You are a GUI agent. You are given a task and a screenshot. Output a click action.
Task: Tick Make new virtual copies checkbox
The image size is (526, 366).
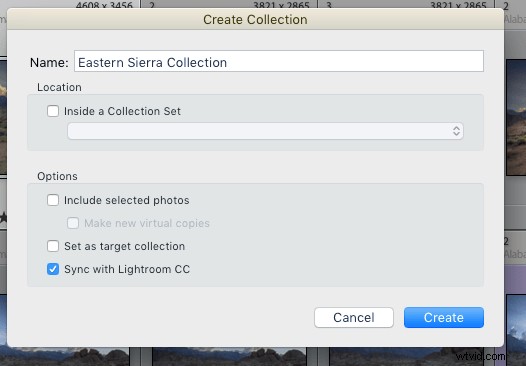coord(73,223)
